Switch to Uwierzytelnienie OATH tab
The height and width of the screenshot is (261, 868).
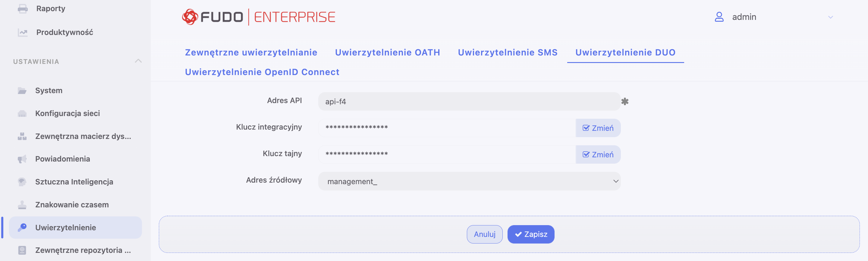pyautogui.click(x=388, y=52)
